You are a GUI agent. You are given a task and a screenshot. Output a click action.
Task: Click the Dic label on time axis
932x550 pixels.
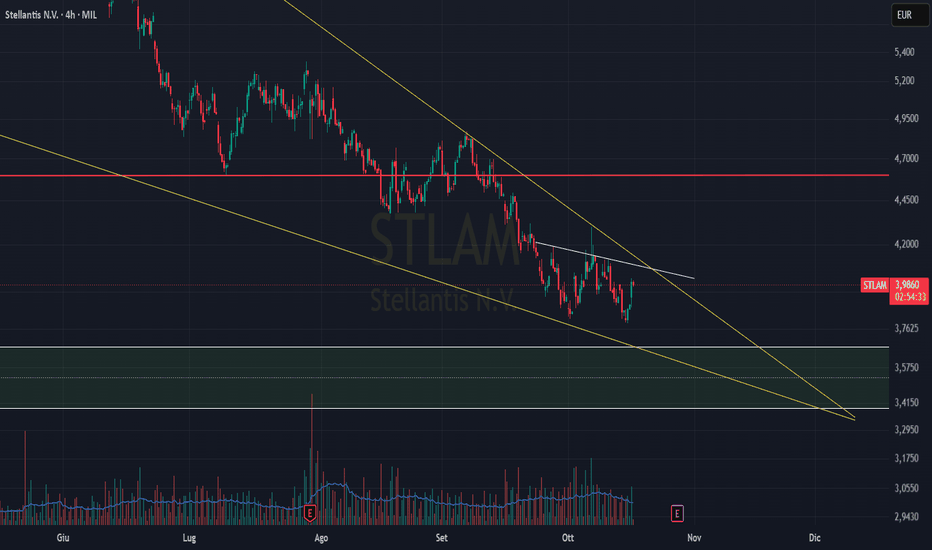click(814, 538)
